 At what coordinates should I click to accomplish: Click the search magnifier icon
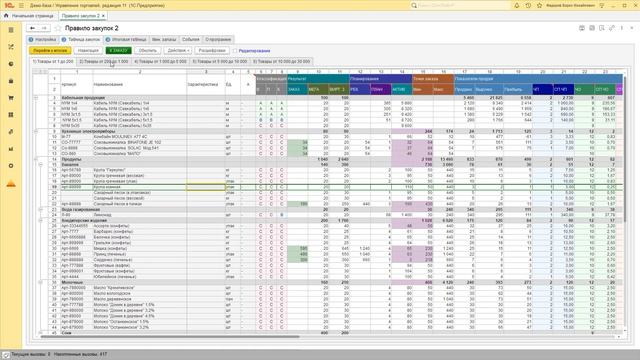(x=414, y=5)
